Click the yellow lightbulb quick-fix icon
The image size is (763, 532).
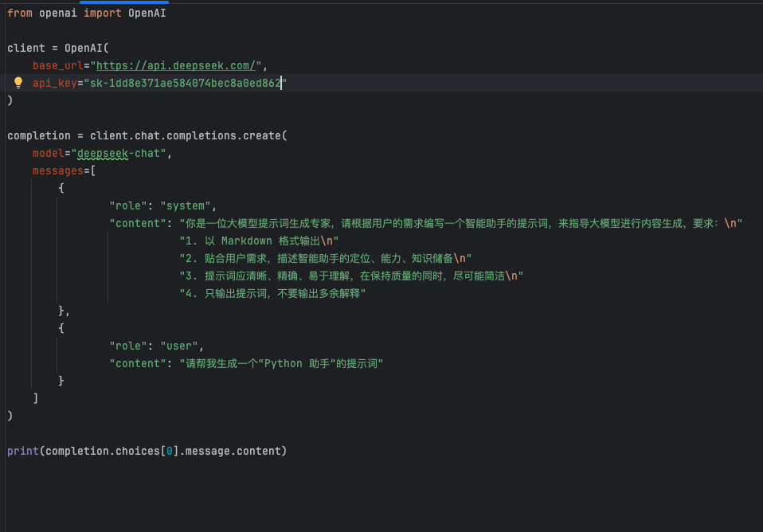(x=18, y=82)
